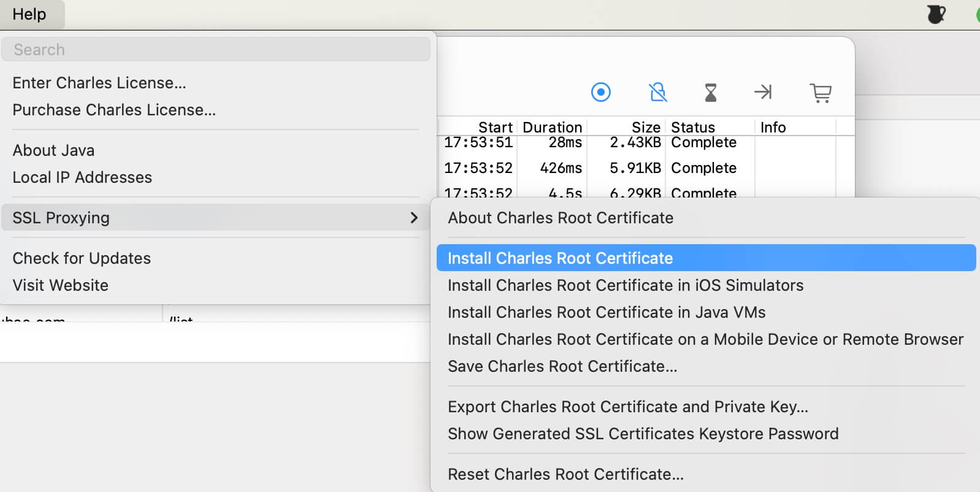Expand the SSL Proxying submenu
This screenshot has width=980, height=492.
pos(216,218)
